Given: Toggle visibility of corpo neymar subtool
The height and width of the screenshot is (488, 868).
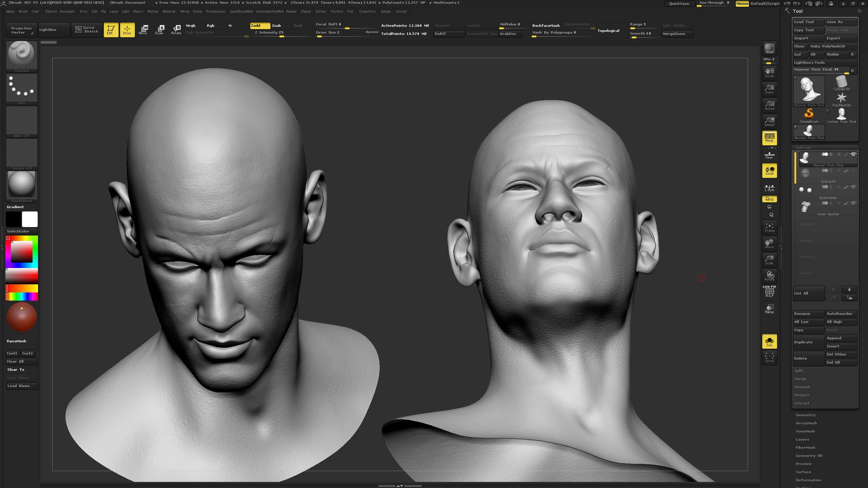Looking at the screenshot, I should point(854,203).
